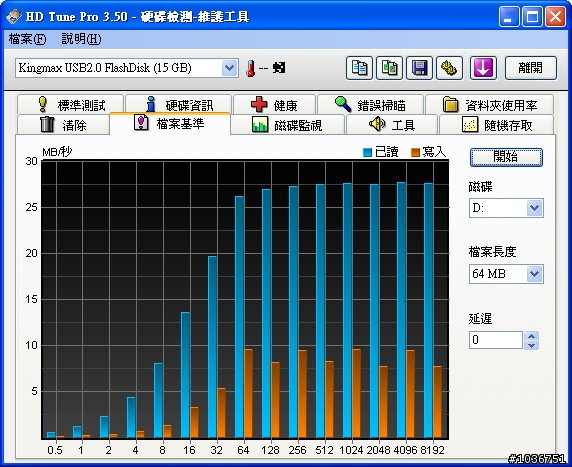Switch to the 硬碟資訊 info tab
572x467 pixels.
(x=178, y=105)
